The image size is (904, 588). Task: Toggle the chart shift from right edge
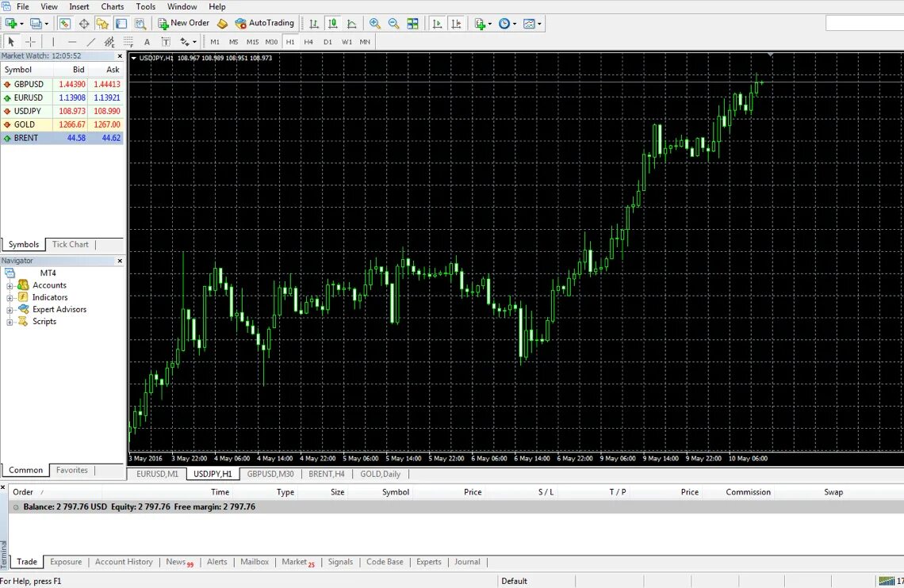click(456, 23)
